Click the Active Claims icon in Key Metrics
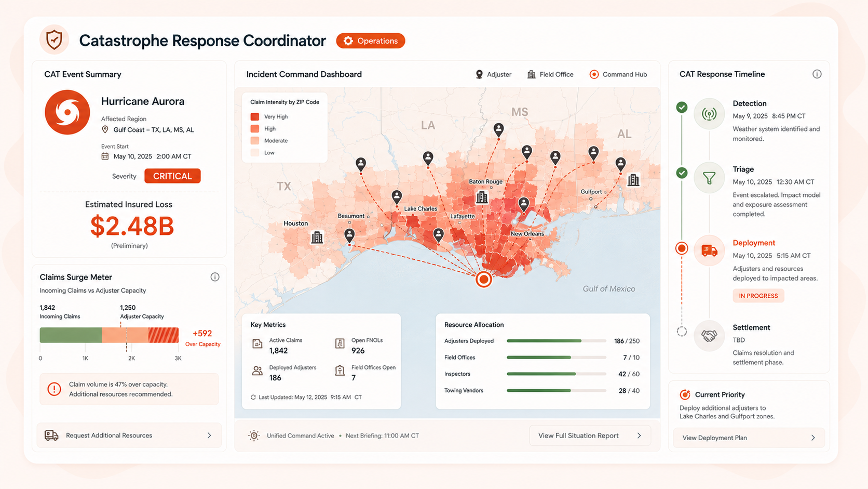 pyautogui.click(x=257, y=343)
